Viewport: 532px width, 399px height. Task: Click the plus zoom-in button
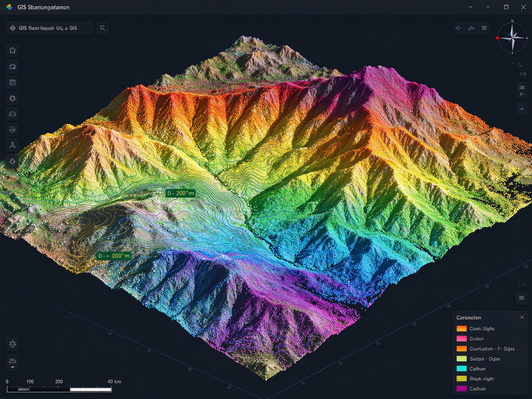522,109
